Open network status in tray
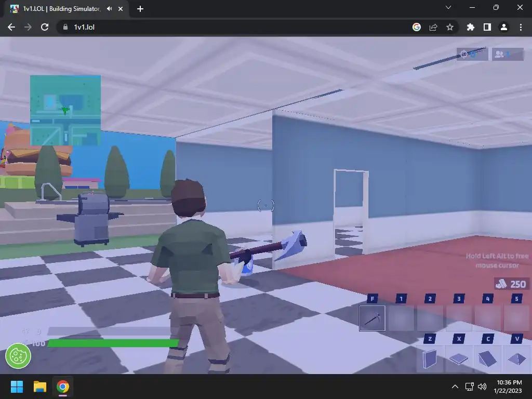Screen dimensions: 532x399 pyautogui.click(x=470, y=387)
